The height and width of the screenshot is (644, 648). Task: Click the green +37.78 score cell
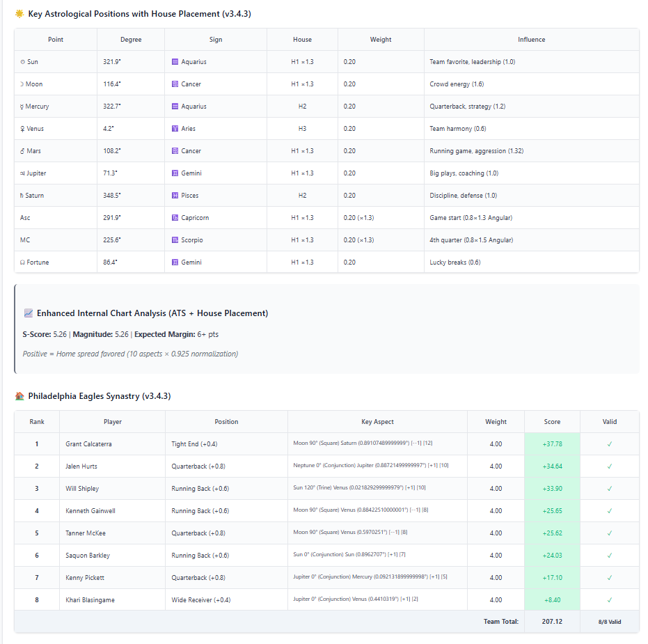click(552, 443)
